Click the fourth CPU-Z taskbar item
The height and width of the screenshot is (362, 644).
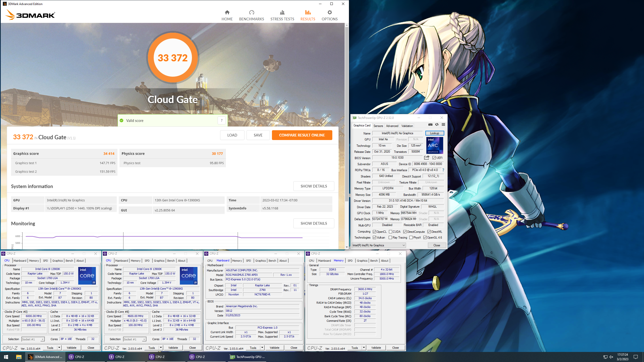206,357
